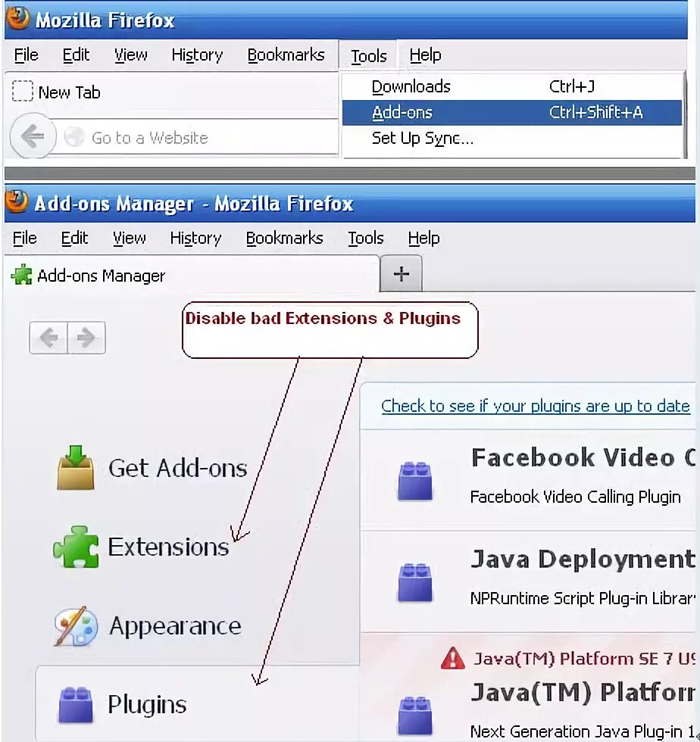Click the Java(TM) Platform plugin brick icon
The height and width of the screenshot is (742, 700).
pyautogui.click(x=415, y=715)
